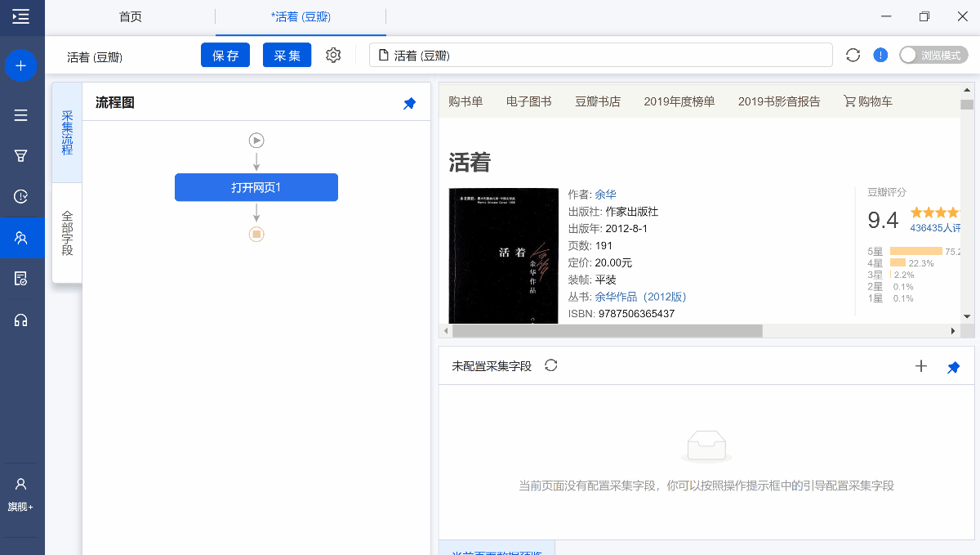Switch to the *活着 (豆瓣) tab
Screen dimensions: 980x555
[301, 16]
